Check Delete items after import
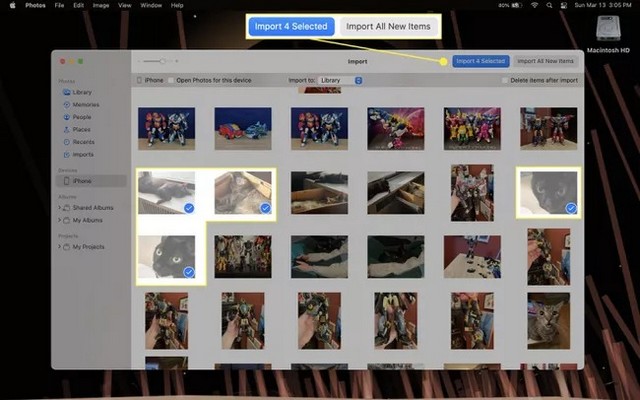The image size is (640, 400). (x=505, y=80)
